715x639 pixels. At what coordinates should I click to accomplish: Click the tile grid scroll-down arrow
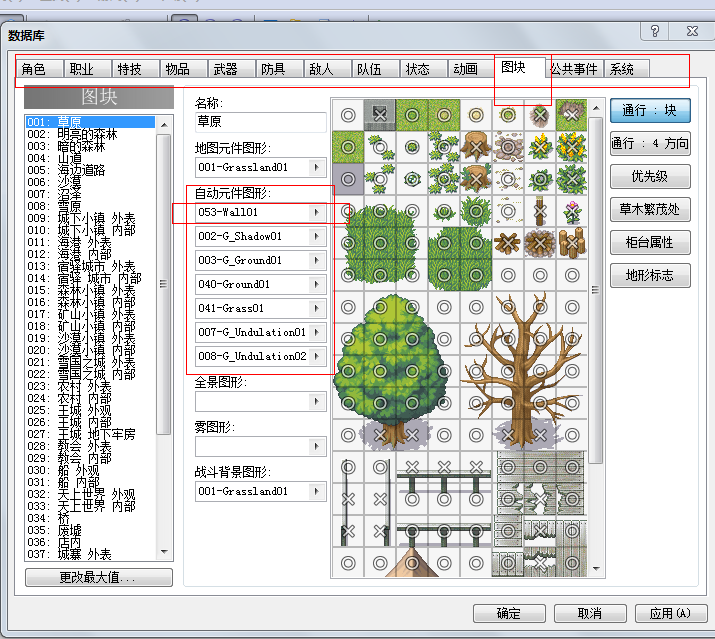(596, 569)
